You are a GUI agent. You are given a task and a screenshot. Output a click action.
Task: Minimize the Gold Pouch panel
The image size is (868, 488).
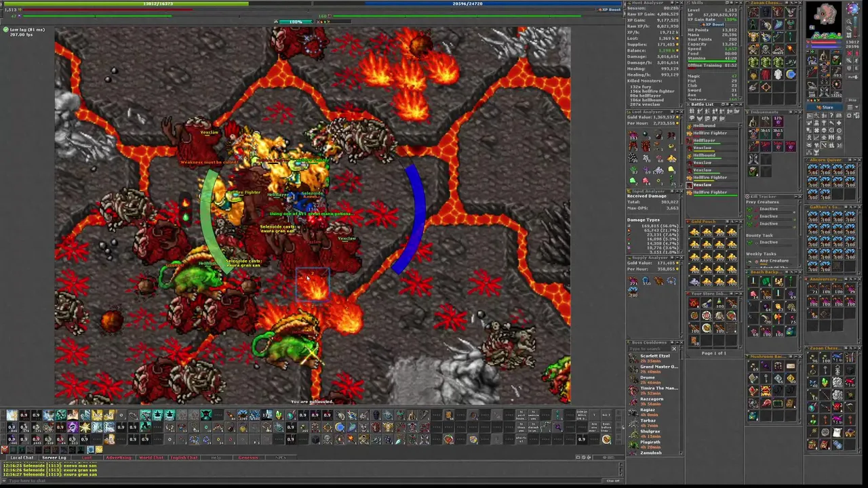(736, 222)
